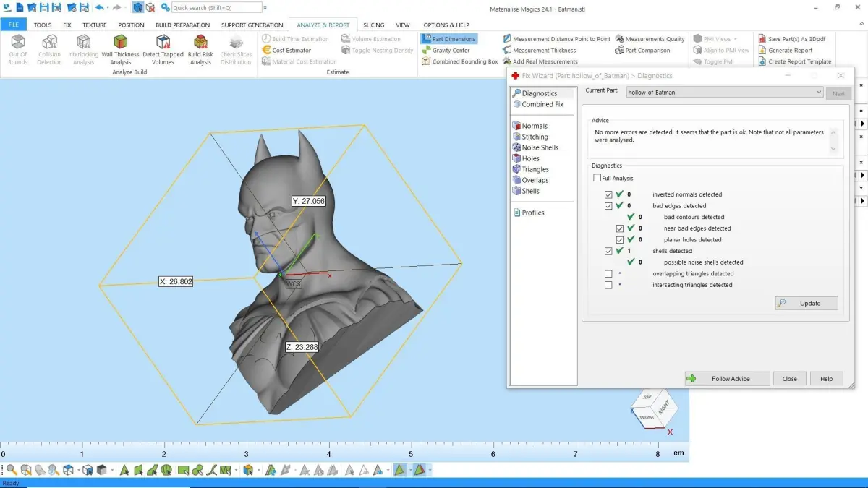Launch Build Risk Analysis

click(200, 49)
